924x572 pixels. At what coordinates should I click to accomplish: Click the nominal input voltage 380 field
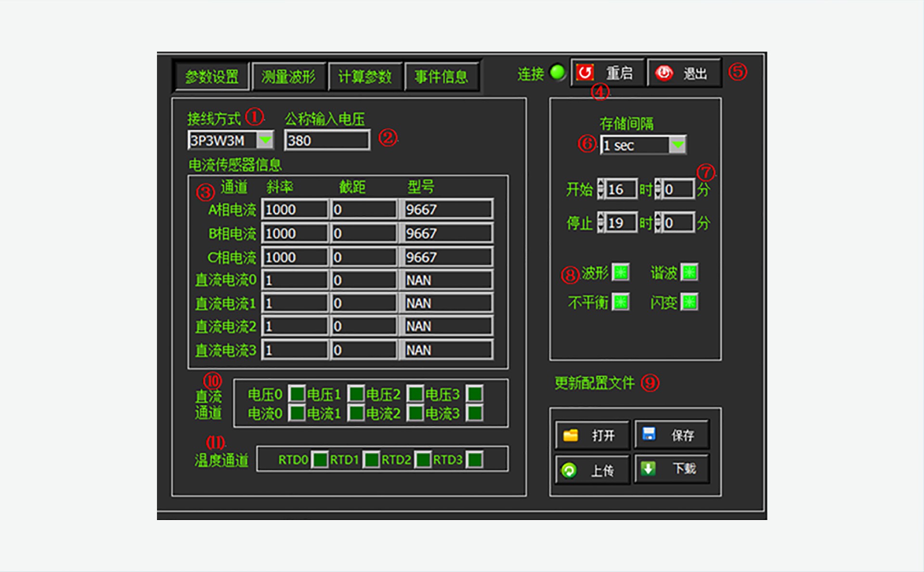coord(327,140)
